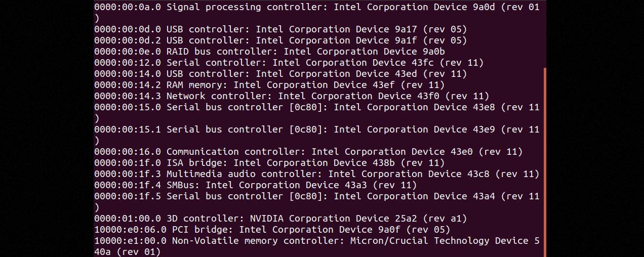Click the Communication controller line
The image size is (644, 257).
point(308,152)
